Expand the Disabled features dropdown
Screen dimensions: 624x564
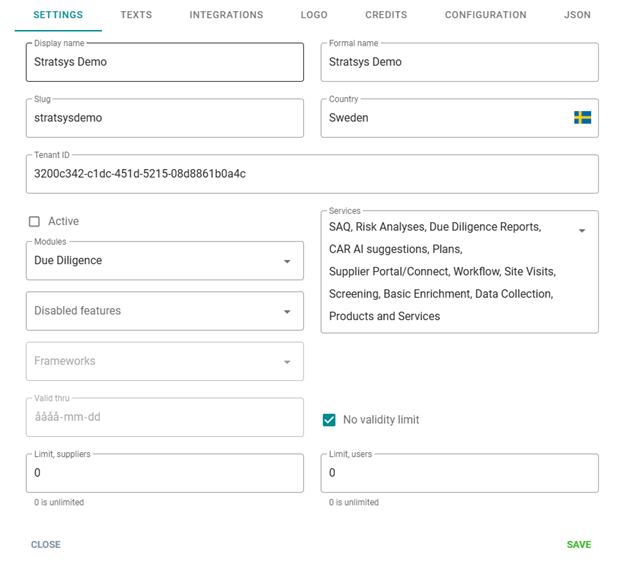[x=287, y=311]
